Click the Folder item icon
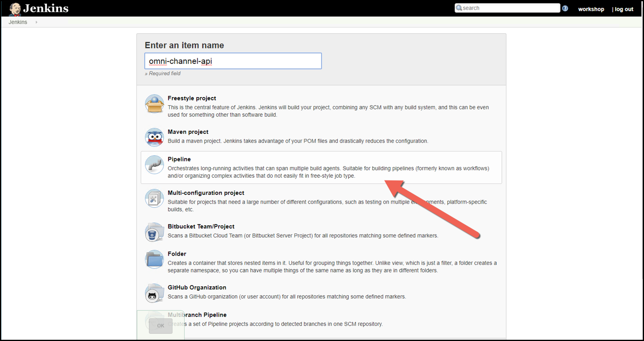 point(154,260)
